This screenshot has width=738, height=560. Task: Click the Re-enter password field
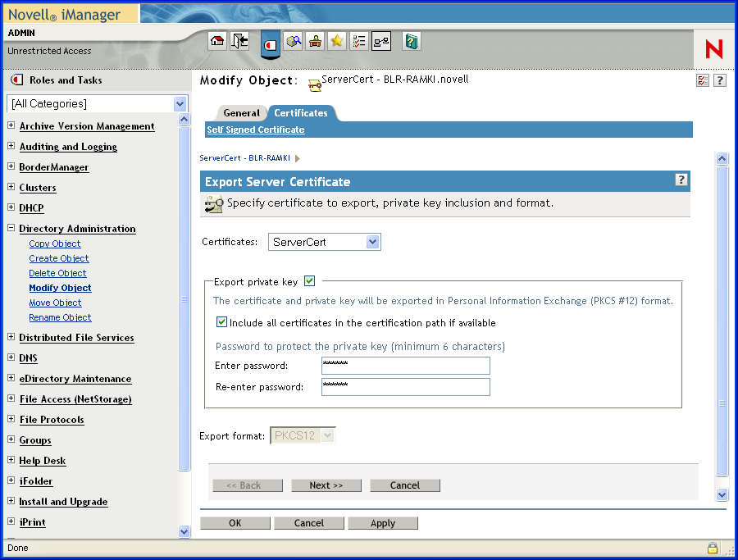(x=406, y=387)
